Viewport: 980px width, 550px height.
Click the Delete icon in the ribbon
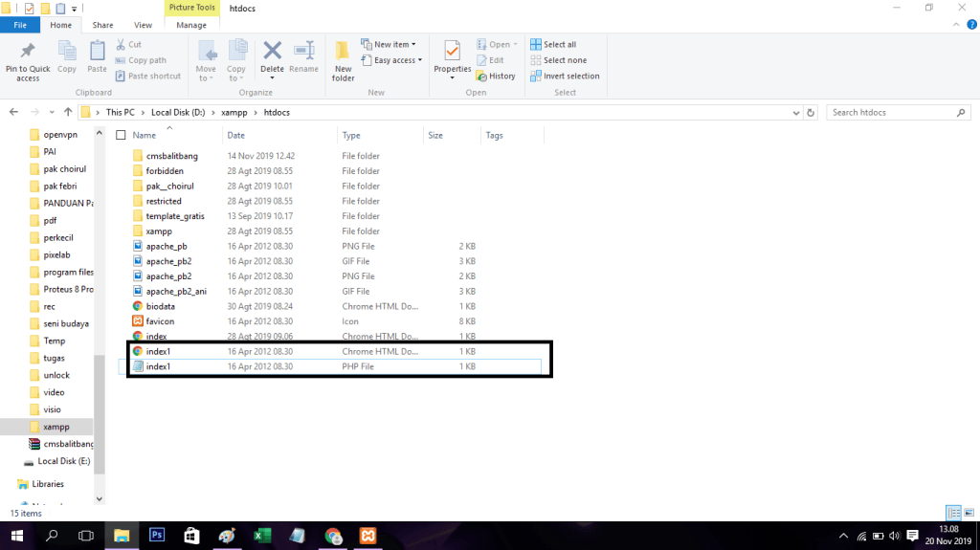(272, 52)
